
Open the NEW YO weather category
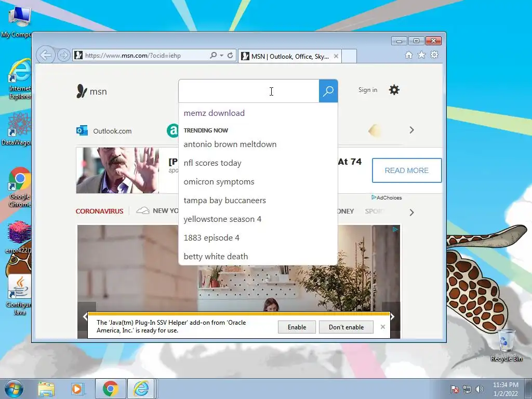(x=157, y=211)
